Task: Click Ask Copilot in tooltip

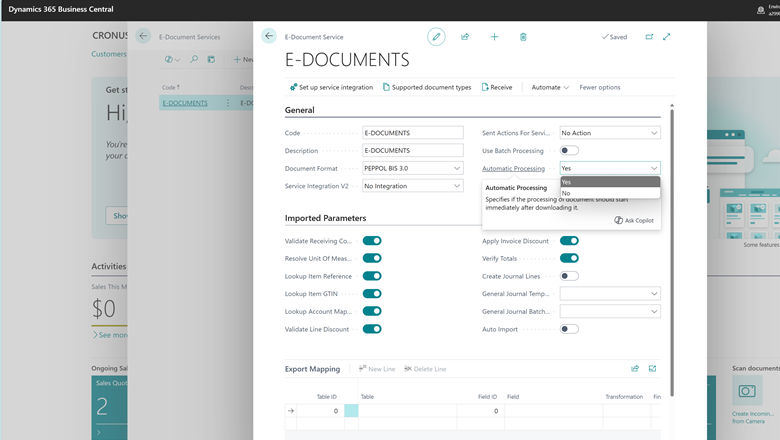Action: 634,220
